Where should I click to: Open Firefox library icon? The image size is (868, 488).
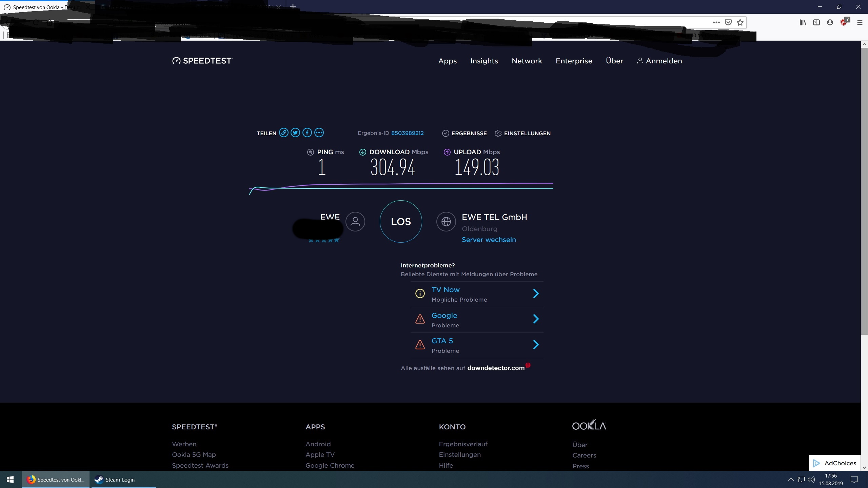[x=803, y=22]
